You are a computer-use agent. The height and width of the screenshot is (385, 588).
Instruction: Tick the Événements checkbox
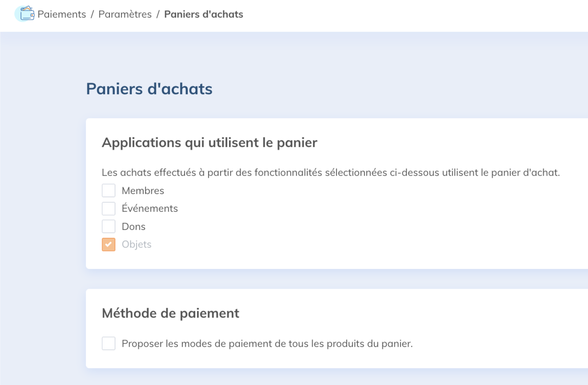click(x=109, y=209)
